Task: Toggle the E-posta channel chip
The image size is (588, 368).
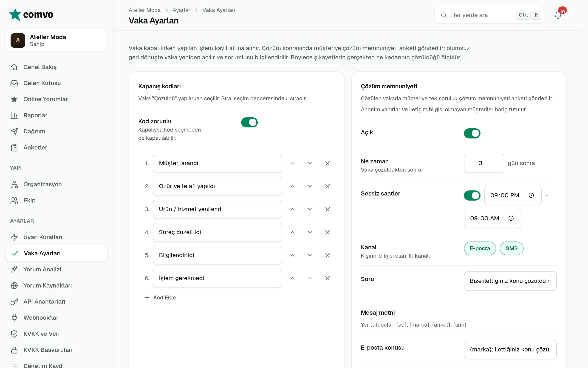Action: pos(480,248)
